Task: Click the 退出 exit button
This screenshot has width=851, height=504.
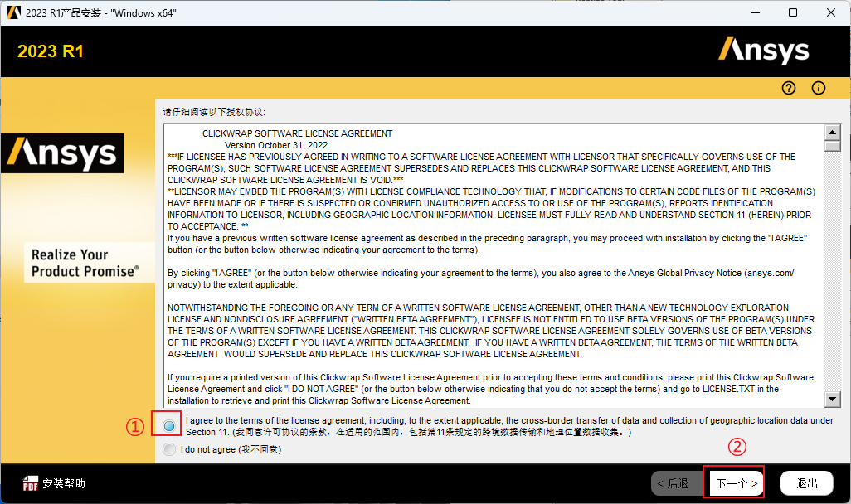Action: point(806,483)
